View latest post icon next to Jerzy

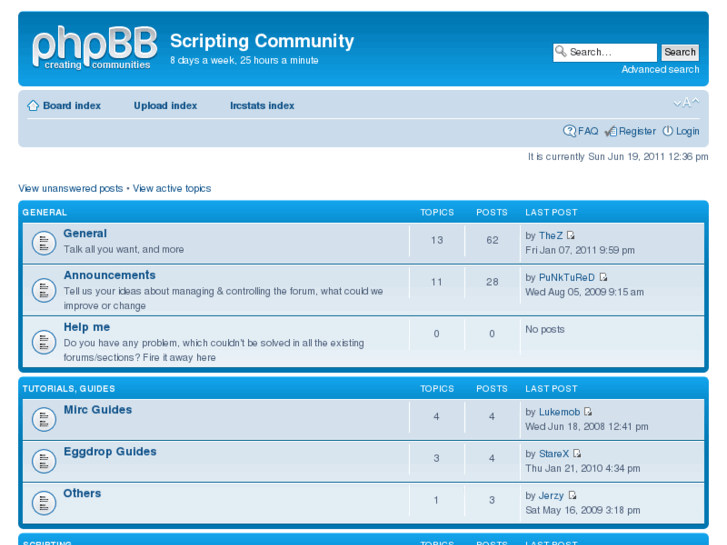point(572,495)
